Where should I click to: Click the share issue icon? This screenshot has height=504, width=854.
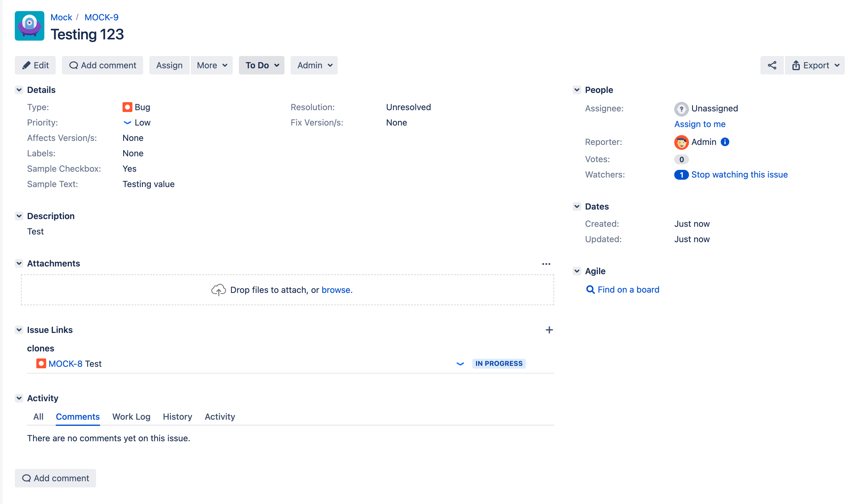[771, 65]
